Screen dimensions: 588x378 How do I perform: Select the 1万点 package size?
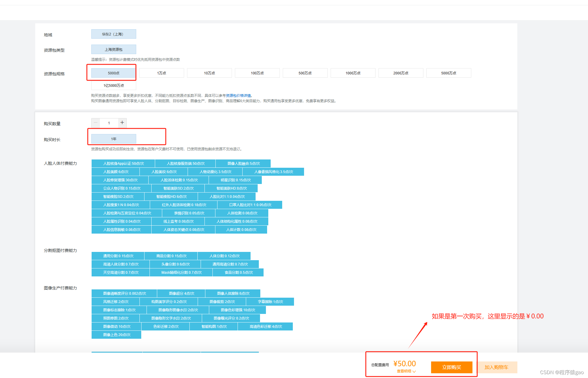[161, 73]
